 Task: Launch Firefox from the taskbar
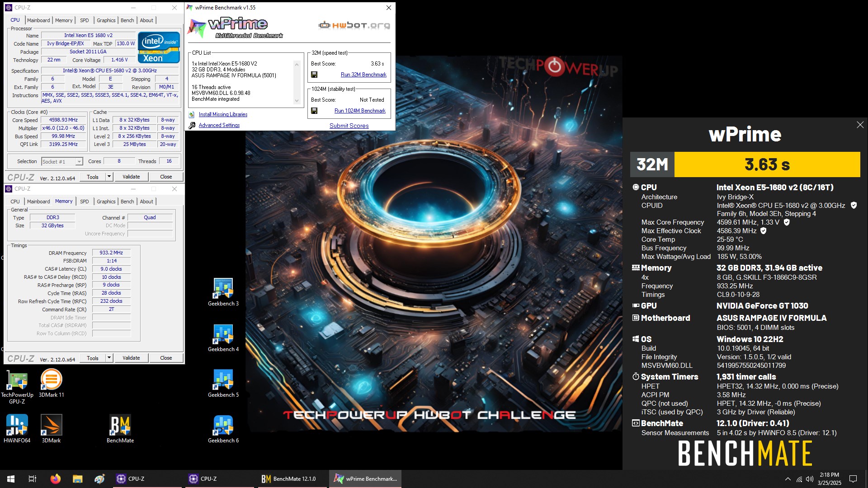55,479
